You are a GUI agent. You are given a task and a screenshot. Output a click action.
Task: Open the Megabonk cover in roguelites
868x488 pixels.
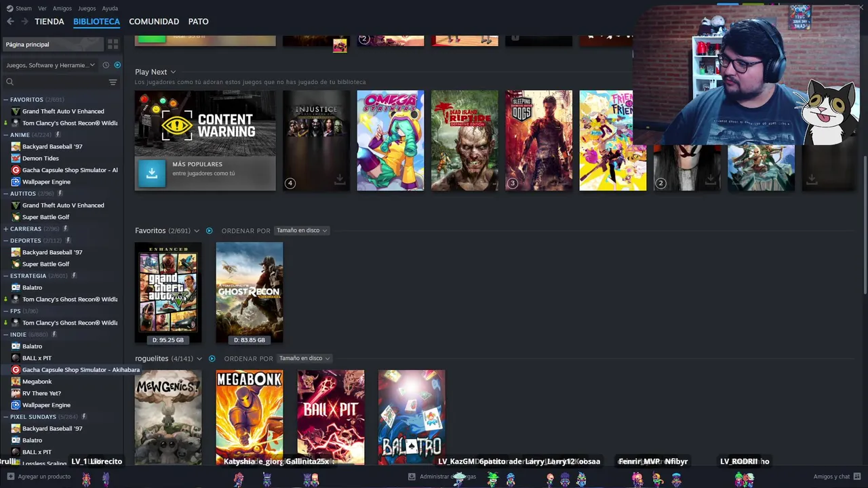pos(250,418)
